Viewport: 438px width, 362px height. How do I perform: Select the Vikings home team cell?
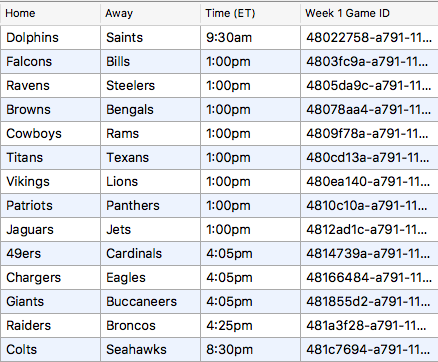(51, 182)
